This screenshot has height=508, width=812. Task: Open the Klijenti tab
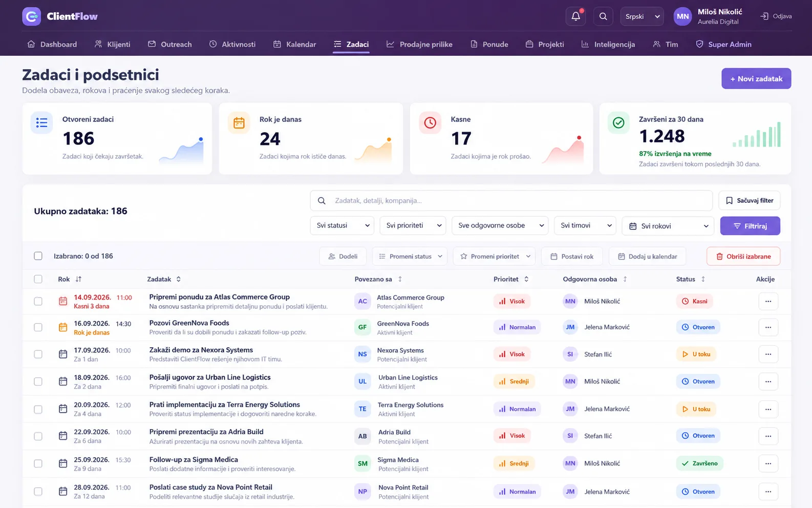coord(113,44)
